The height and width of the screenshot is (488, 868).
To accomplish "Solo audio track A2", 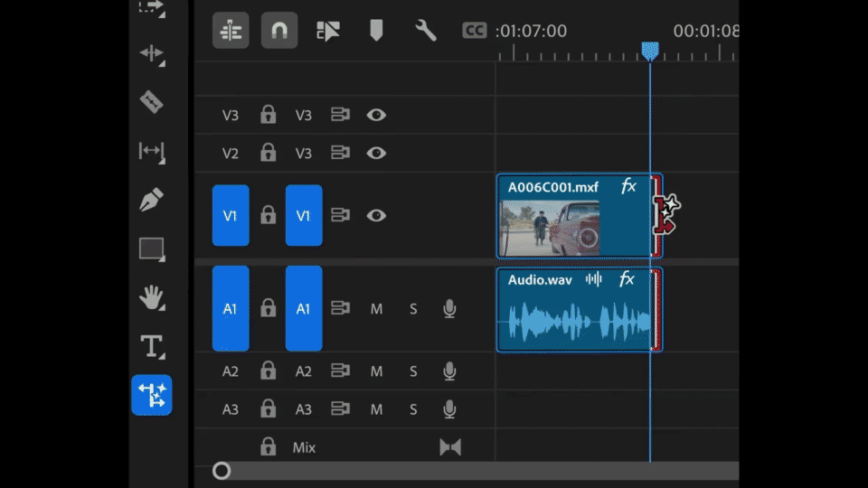I will click(413, 371).
